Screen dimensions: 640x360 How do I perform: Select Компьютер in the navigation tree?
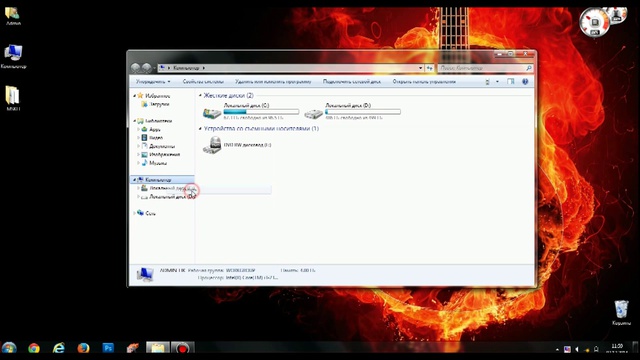point(162,180)
